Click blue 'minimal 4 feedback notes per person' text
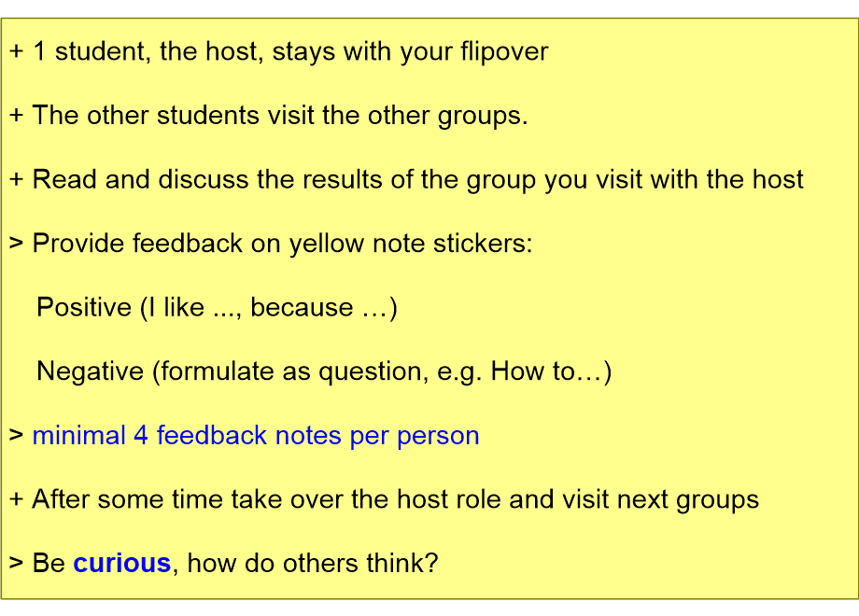This screenshot has width=859, height=616. pos(256,436)
